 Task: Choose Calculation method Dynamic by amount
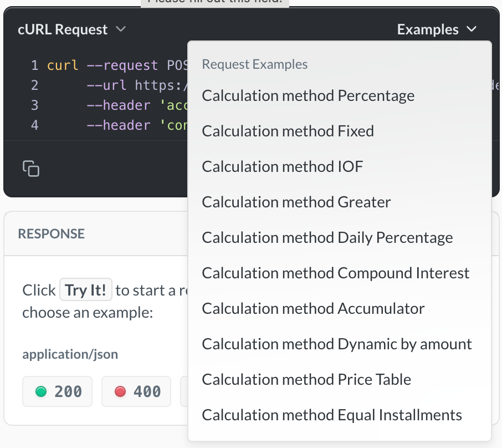(x=337, y=344)
